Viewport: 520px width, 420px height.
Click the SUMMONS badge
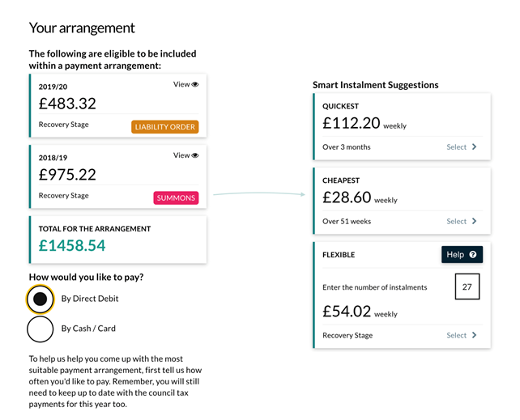point(176,197)
